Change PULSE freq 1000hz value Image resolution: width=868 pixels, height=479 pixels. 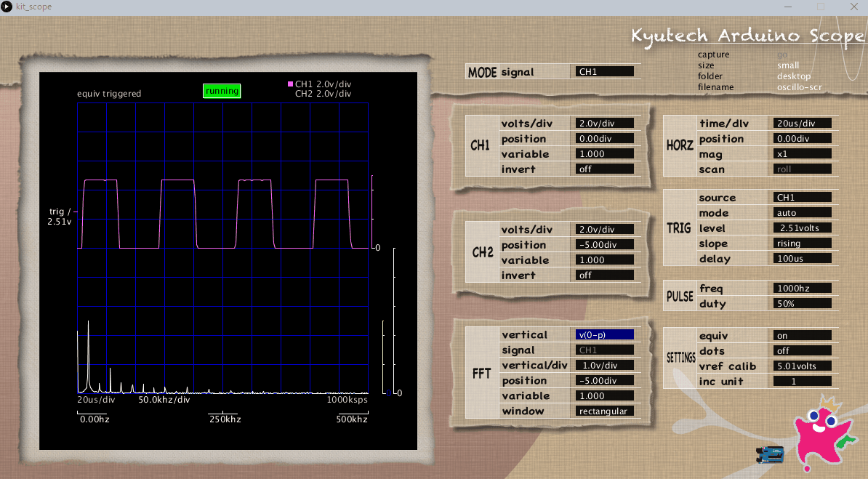[x=802, y=288]
